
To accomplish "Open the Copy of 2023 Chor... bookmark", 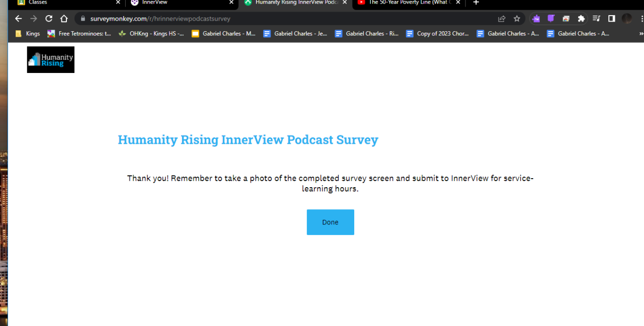I will tap(437, 34).
